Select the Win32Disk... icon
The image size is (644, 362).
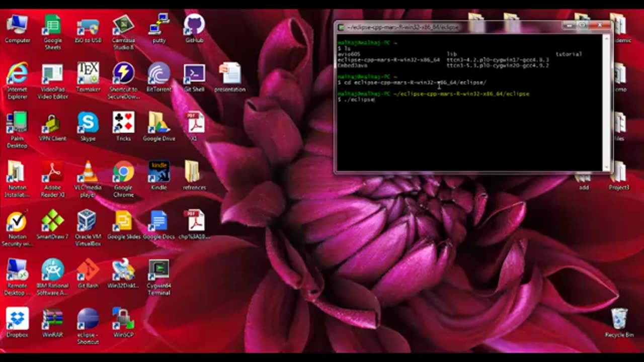point(123,274)
